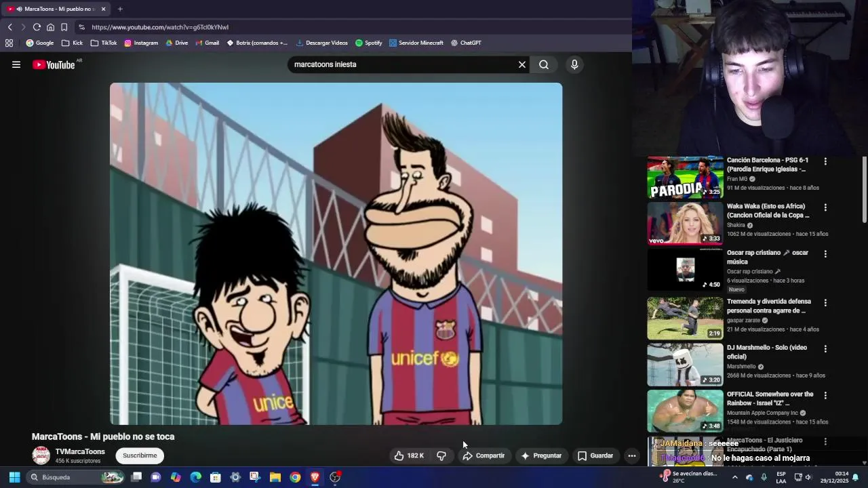This screenshot has height=488, width=868.
Task: Open Microsoft Edge from the taskbar
Action: coord(195,477)
